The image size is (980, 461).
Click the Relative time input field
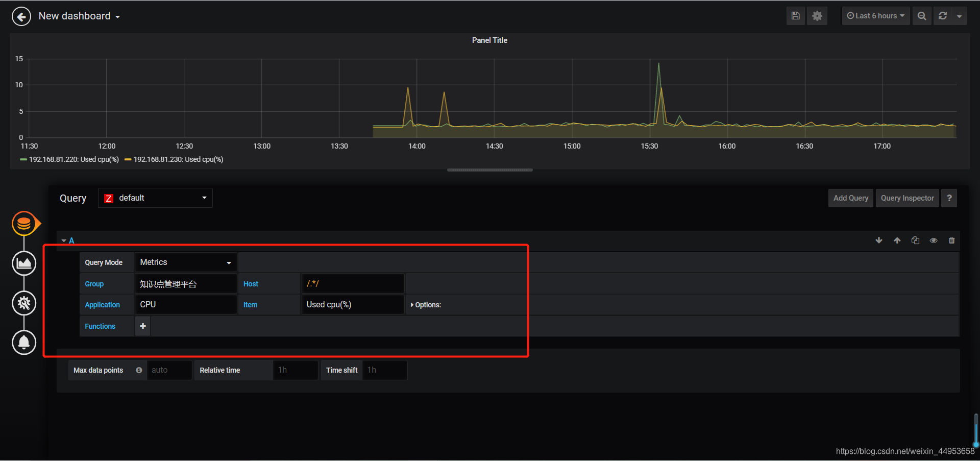pyautogui.click(x=295, y=370)
